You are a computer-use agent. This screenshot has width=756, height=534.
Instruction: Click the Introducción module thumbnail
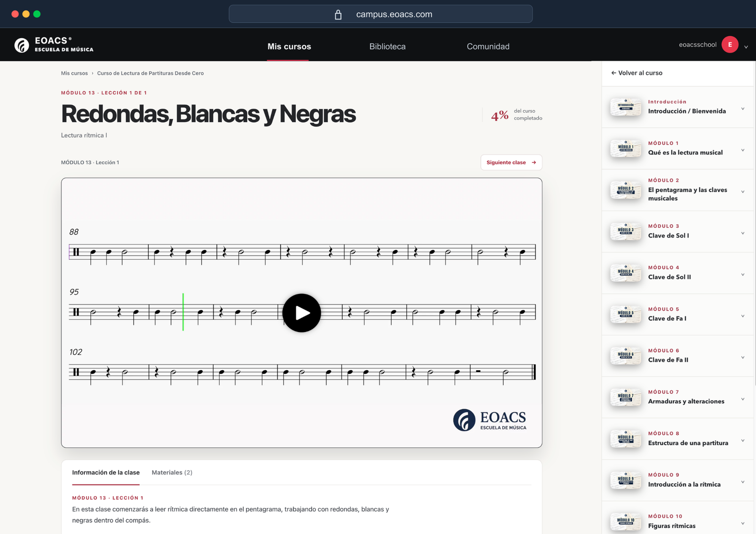(x=626, y=107)
